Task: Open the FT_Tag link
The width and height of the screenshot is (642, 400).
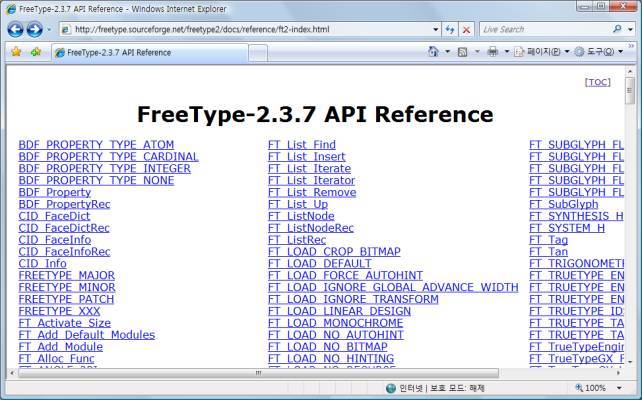Action: (549, 240)
